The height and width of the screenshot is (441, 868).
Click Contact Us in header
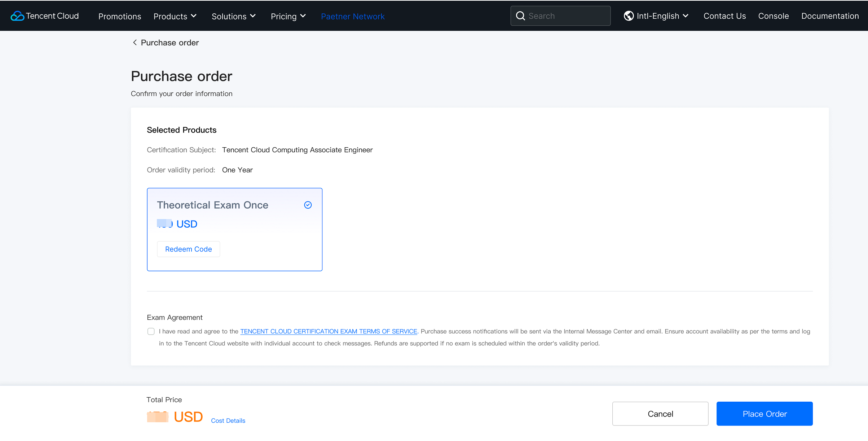click(x=724, y=16)
